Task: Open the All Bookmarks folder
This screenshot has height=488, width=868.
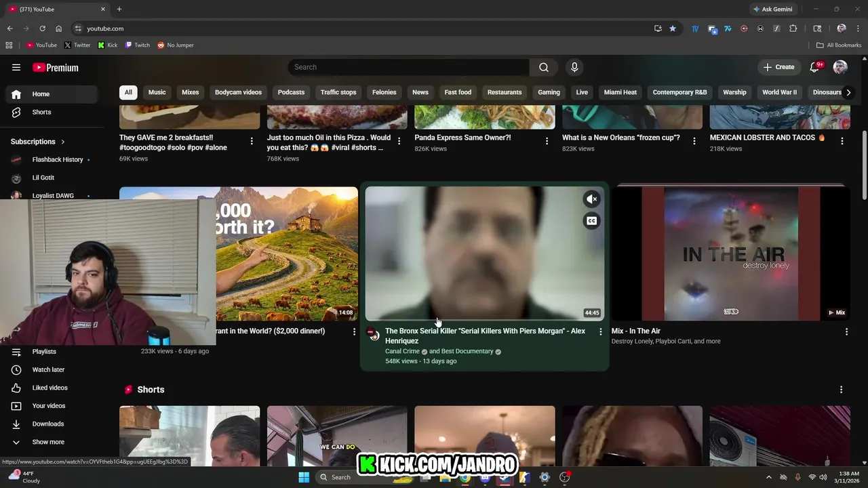Action: pos(839,45)
